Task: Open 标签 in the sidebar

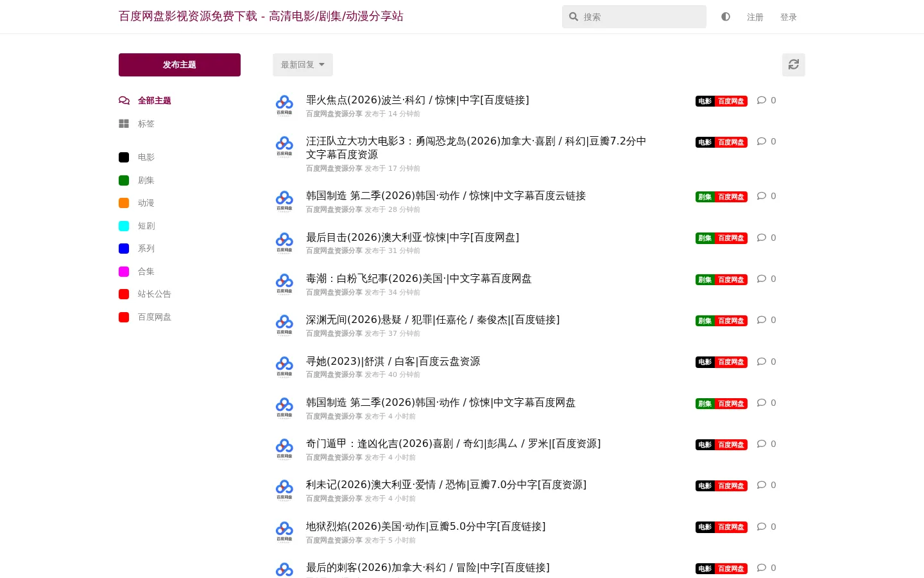Action: pos(146,124)
